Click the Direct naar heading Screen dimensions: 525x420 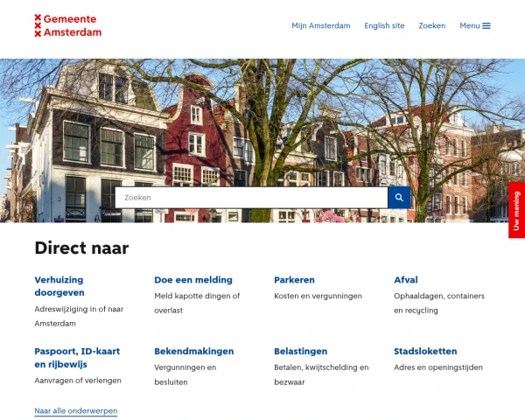tap(81, 248)
